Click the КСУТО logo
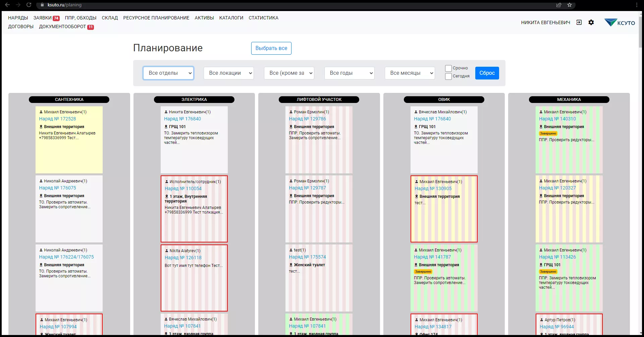Viewport: 644px width, 337px height. tap(620, 22)
